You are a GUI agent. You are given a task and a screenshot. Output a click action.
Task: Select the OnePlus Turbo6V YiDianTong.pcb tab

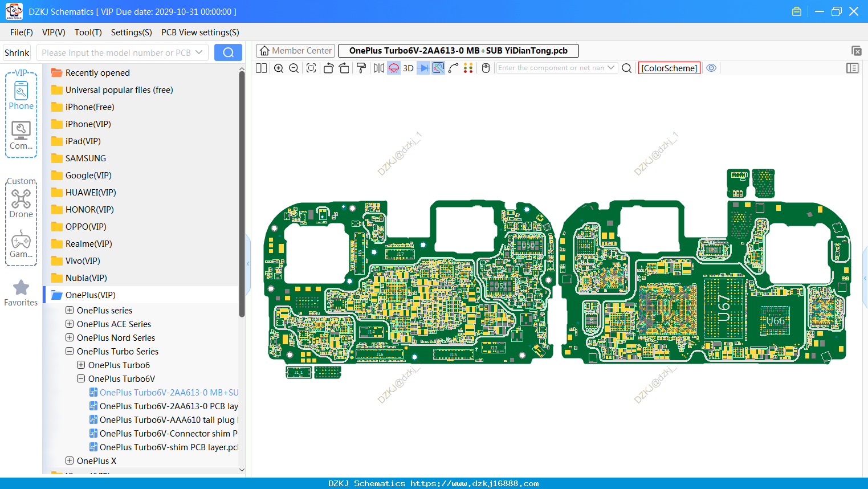[458, 51]
